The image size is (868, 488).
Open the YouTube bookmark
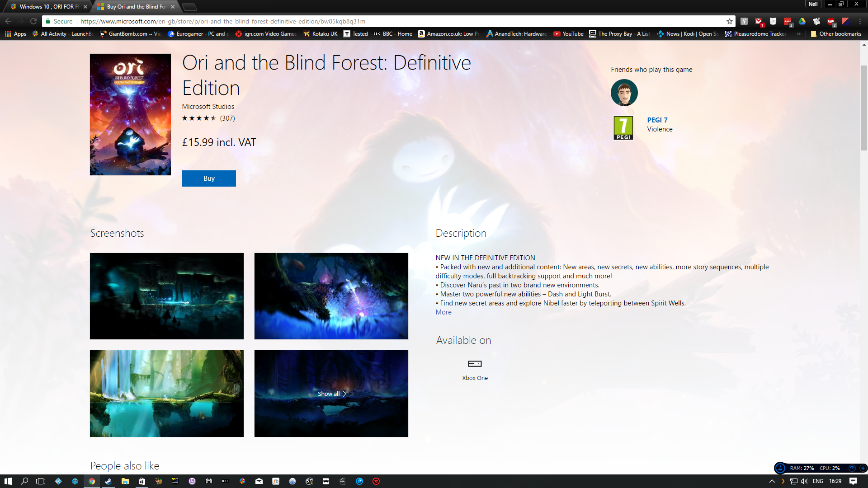pyautogui.click(x=568, y=34)
